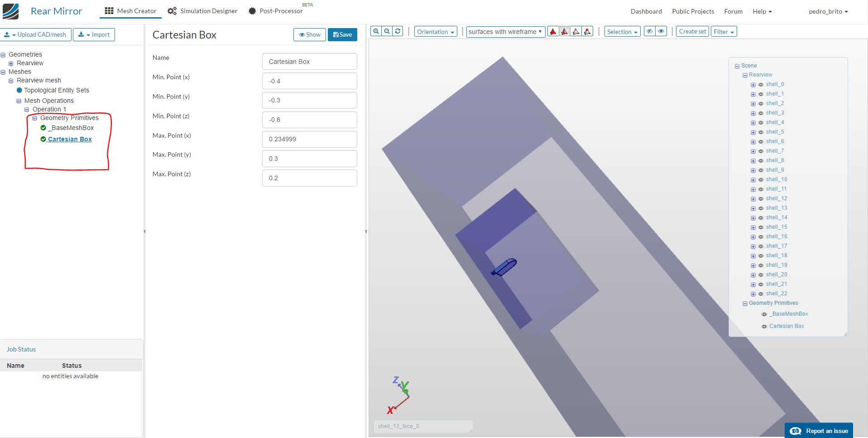
Task: Toggle visibility of shell_5
Action: pyautogui.click(x=761, y=132)
